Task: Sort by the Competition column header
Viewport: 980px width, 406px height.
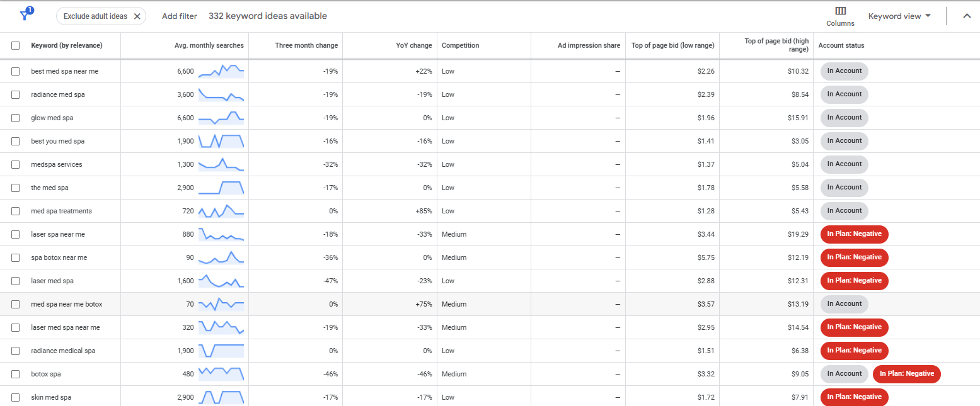Action: [460, 45]
